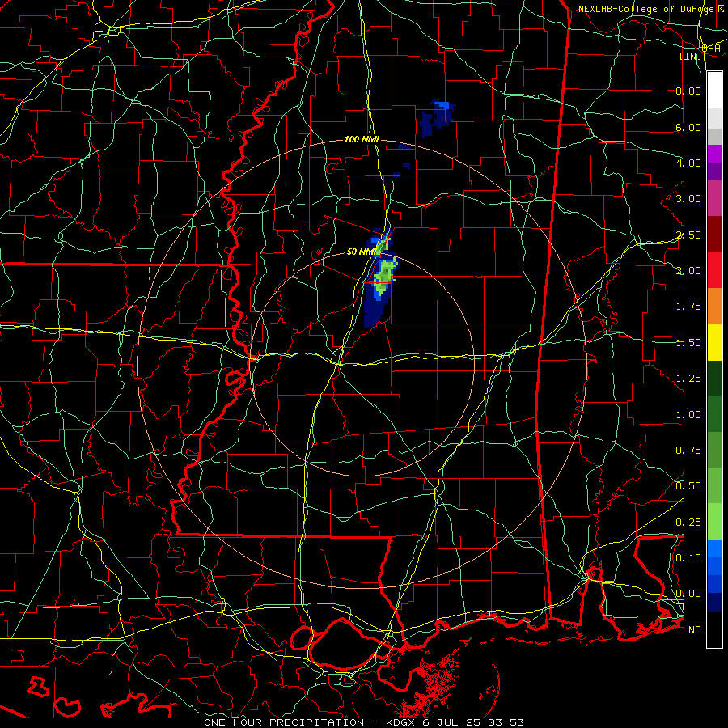Screen dimensions: 728x728
Task: Select the dark green 1.25 legend swatch
Action: click(714, 379)
